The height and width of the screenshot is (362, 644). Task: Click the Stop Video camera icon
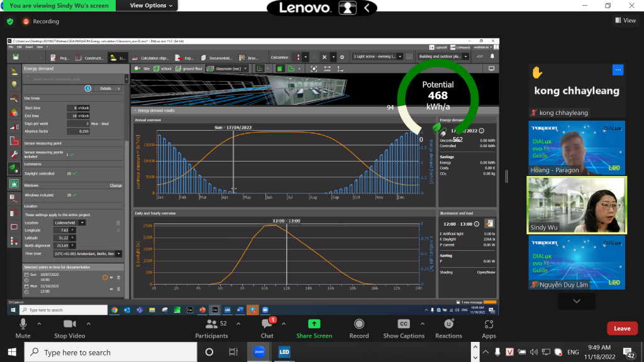(x=69, y=324)
